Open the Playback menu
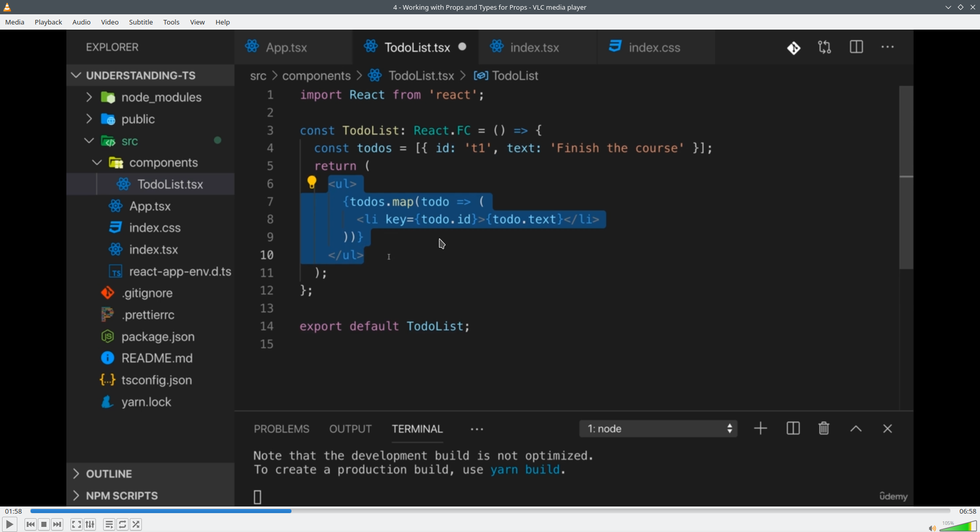This screenshot has width=980, height=532. (48, 22)
